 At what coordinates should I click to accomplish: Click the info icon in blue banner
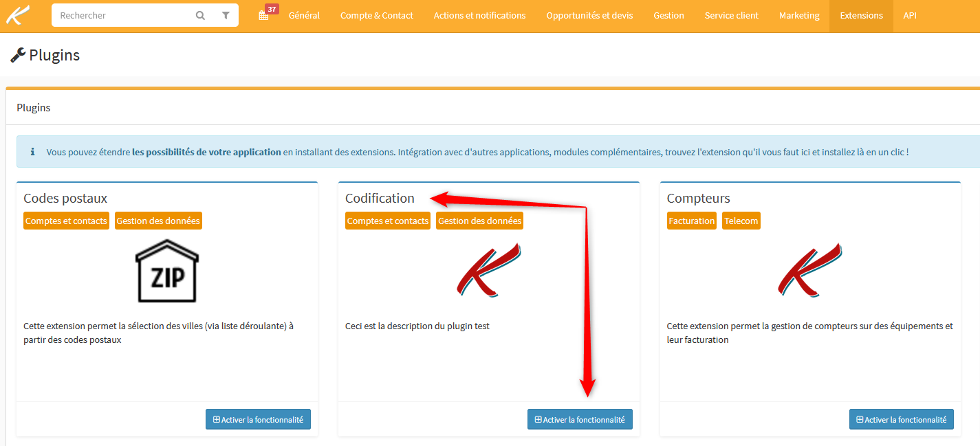pyautogui.click(x=32, y=152)
